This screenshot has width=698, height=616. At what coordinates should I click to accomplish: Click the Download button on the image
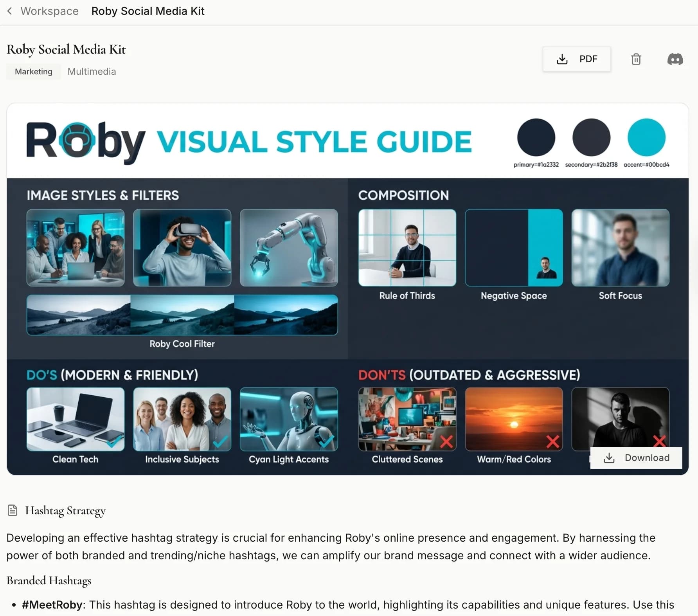(x=636, y=458)
